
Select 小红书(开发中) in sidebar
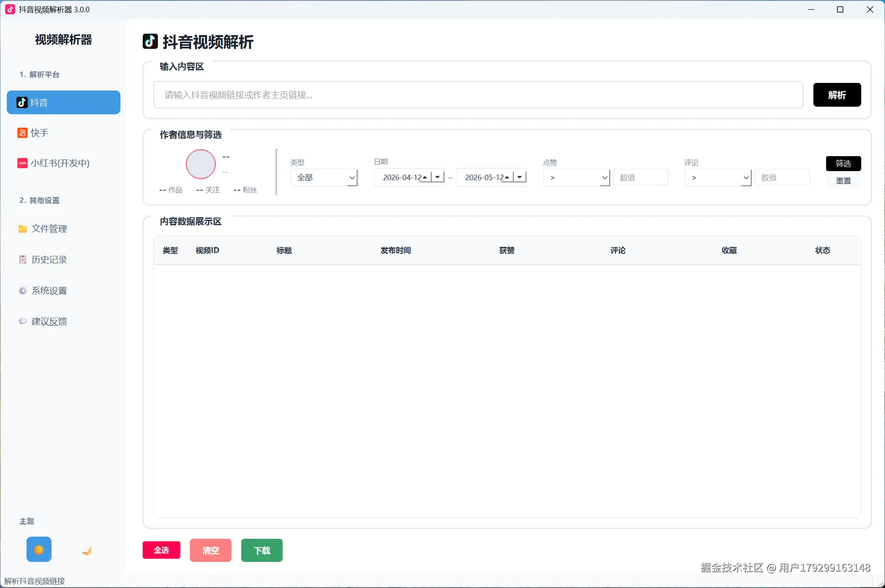coord(64,163)
